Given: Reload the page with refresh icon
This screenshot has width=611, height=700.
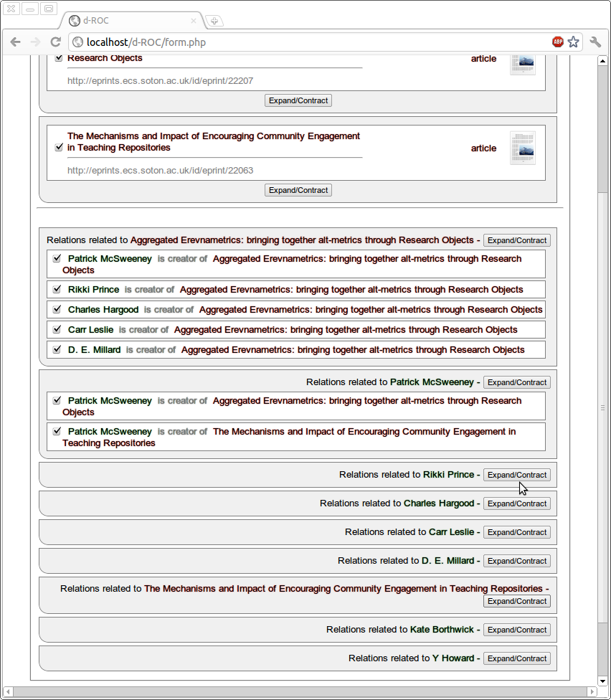Looking at the screenshot, I should pyautogui.click(x=55, y=42).
